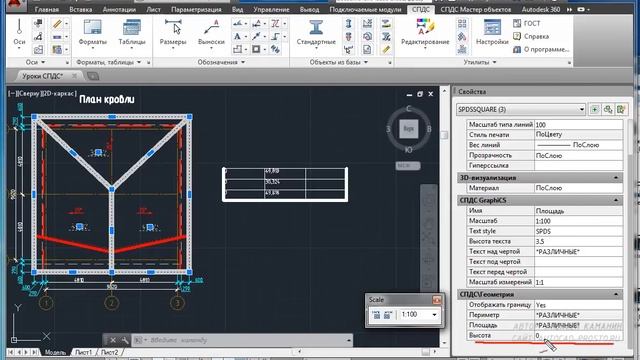Click the viewport label [-][Сверху][2D-каркас]
640x360 pixels.
point(42,94)
